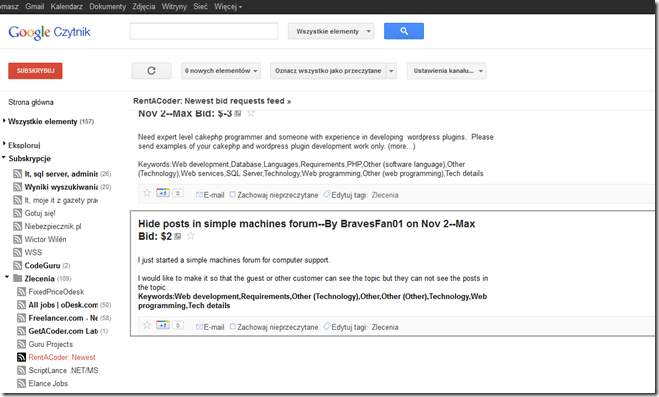This screenshot has width=659, height=397.
Task: Click the E-mail envelope icon on the last entry
Action: tap(199, 327)
